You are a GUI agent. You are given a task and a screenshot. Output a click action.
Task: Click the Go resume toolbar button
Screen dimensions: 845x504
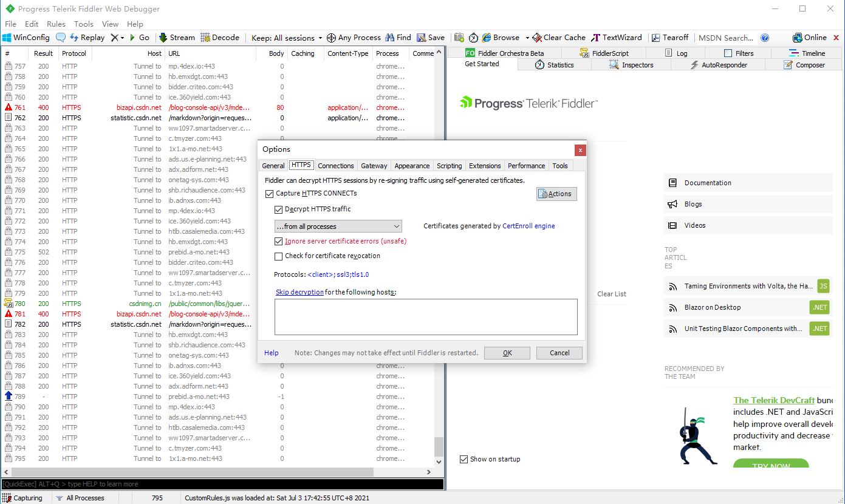click(x=139, y=38)
